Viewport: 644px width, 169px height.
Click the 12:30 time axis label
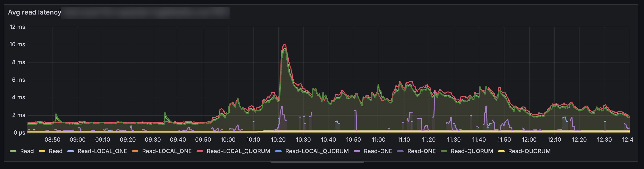pos(605,140)
